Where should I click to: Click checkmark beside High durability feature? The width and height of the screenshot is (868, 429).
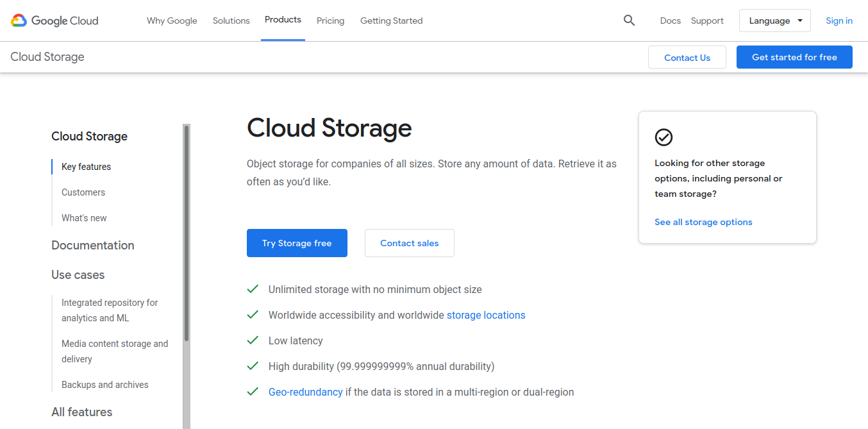click(253, 366)
